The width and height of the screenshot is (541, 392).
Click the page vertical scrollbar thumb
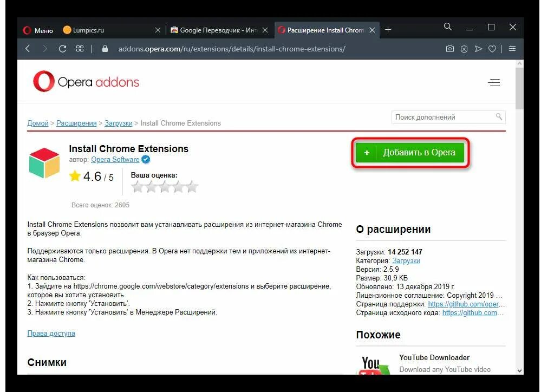(519, 89)
